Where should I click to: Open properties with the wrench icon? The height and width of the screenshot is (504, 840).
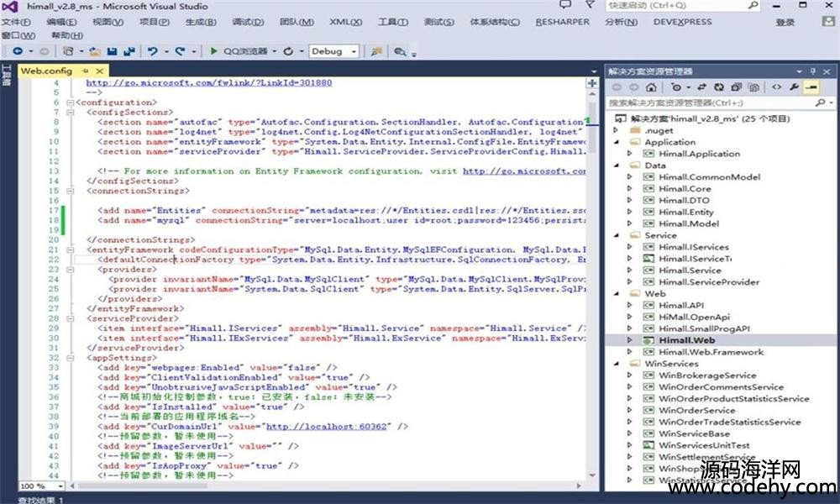[794, 87]
